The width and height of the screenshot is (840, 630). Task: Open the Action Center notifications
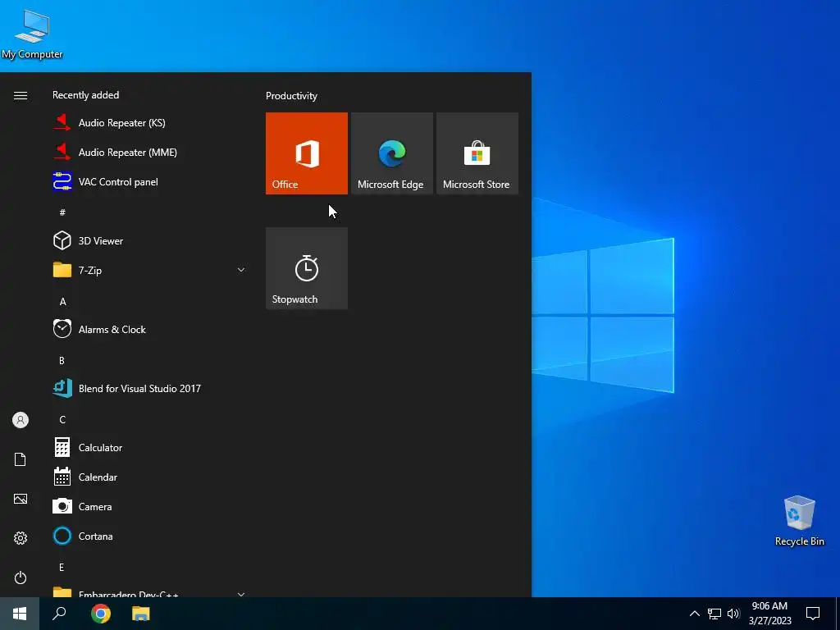pyautogui.click(x=813, y=614)
